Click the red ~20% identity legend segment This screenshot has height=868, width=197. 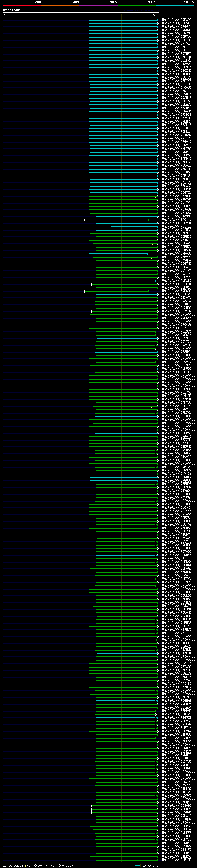(x=22, y=6)
